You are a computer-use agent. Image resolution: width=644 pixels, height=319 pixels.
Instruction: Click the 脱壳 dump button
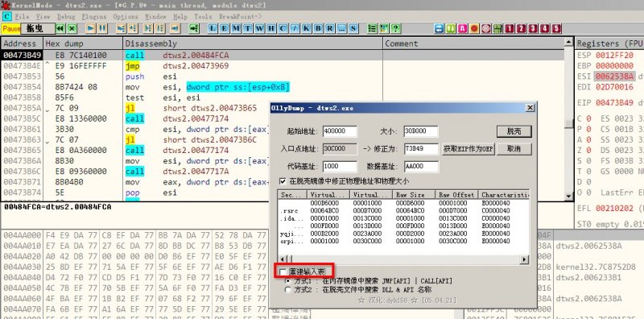514,131
